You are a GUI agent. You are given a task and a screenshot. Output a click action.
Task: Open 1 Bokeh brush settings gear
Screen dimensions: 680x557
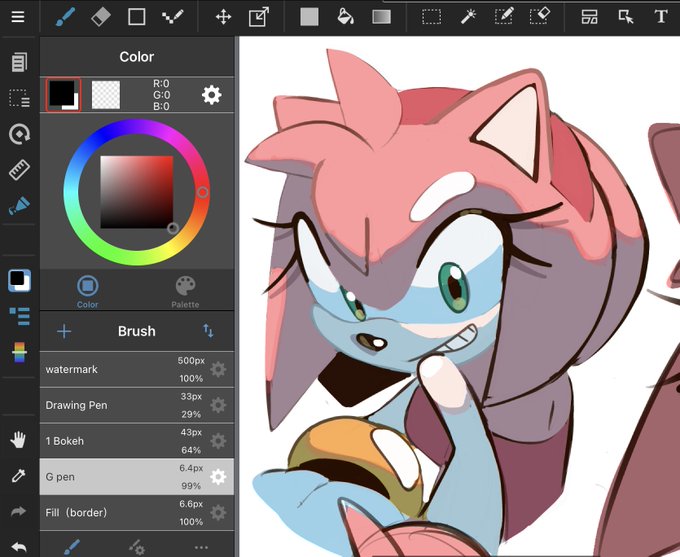click(218, 441)
